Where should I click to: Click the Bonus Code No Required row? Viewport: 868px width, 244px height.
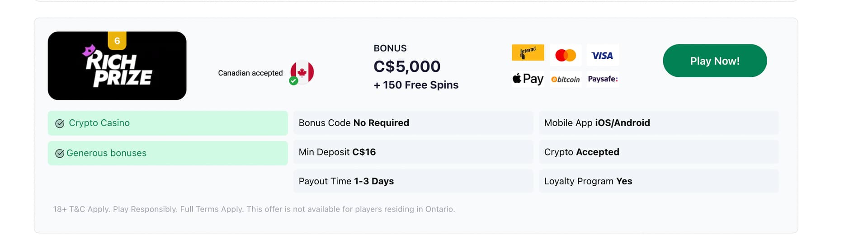point(413,123)
